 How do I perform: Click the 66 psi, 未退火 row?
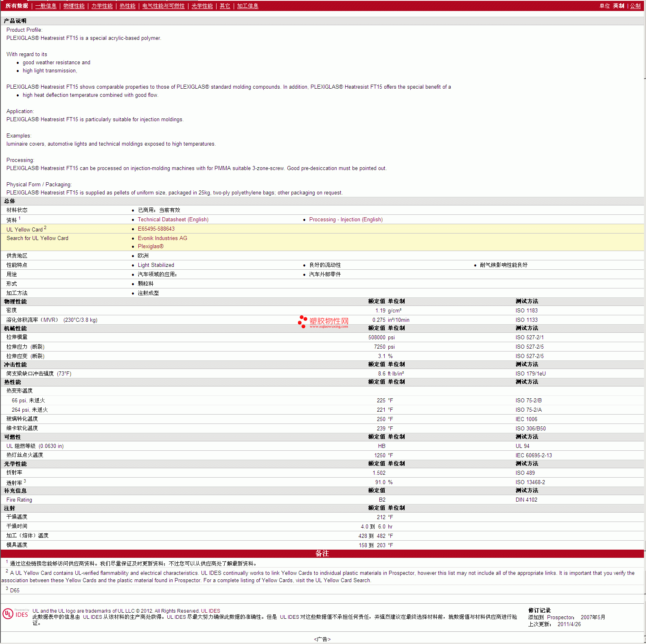point(322,400)
